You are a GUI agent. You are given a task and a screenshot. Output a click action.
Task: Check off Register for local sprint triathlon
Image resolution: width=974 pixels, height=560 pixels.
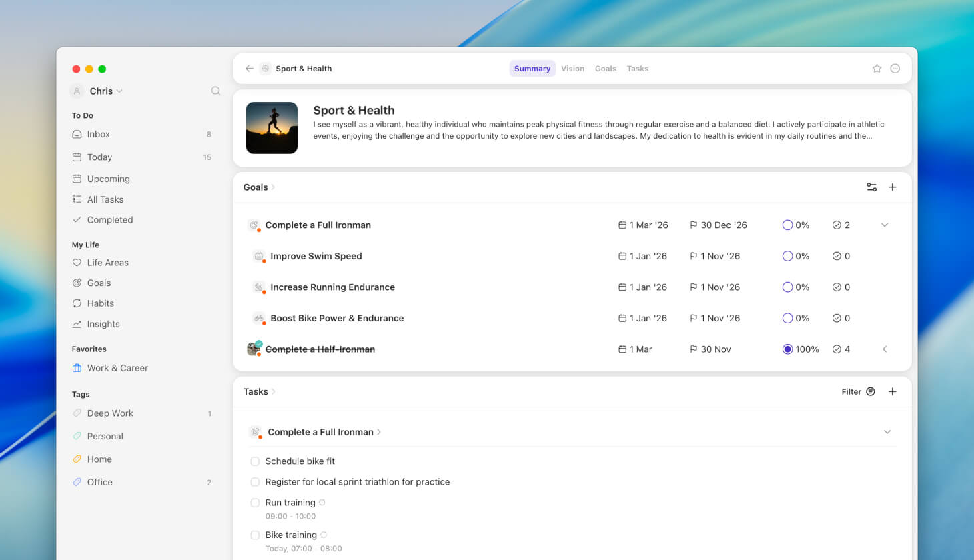tap(255, 482)
